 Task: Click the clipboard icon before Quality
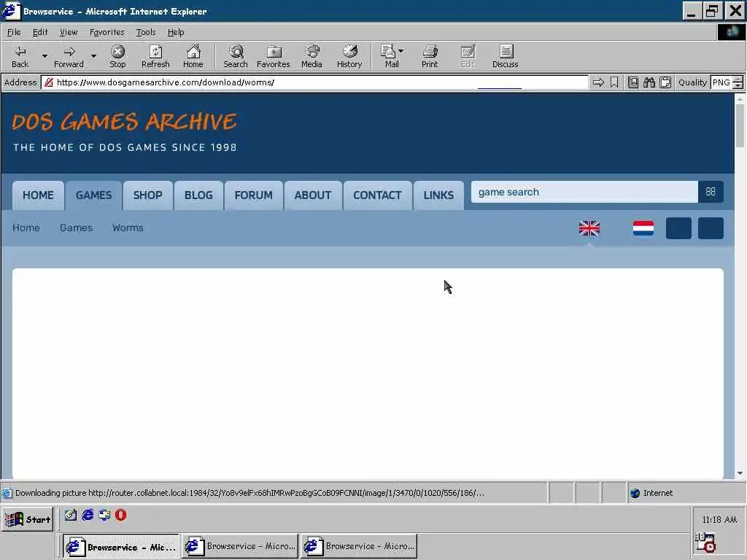(x=665, y=82)
